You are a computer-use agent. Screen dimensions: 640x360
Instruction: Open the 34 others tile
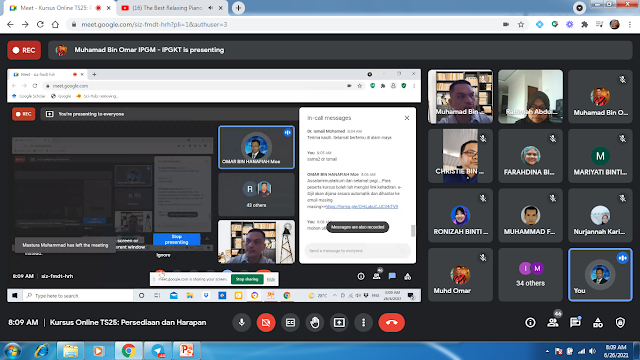coord(530,275)
